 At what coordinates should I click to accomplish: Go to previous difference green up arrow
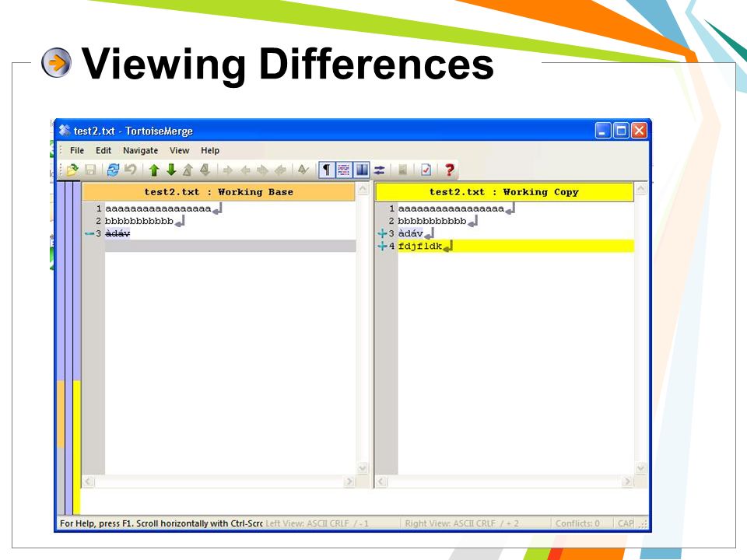point(154,170)
